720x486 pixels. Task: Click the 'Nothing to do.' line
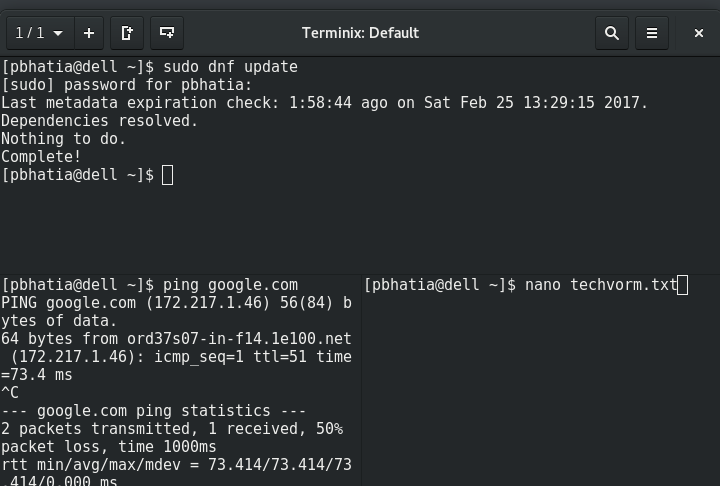point(63,138)
